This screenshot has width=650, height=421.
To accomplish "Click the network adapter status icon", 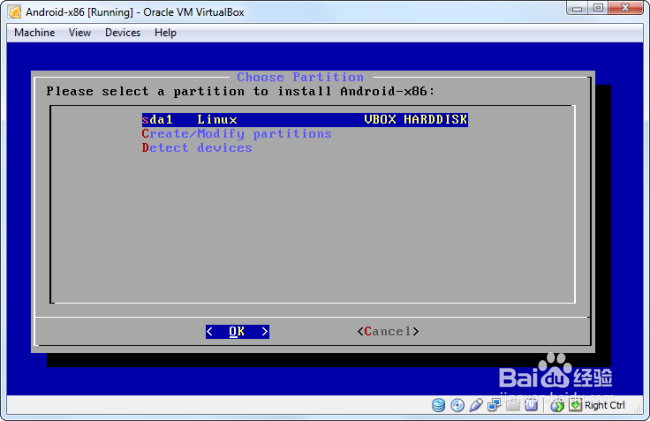I will (x=494, y=405).
